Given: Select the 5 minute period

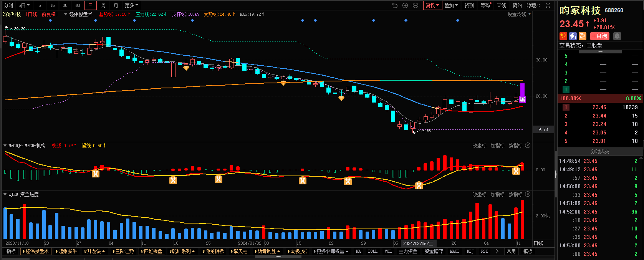Looking at the screenshot, I should click(x=40, y=5).
